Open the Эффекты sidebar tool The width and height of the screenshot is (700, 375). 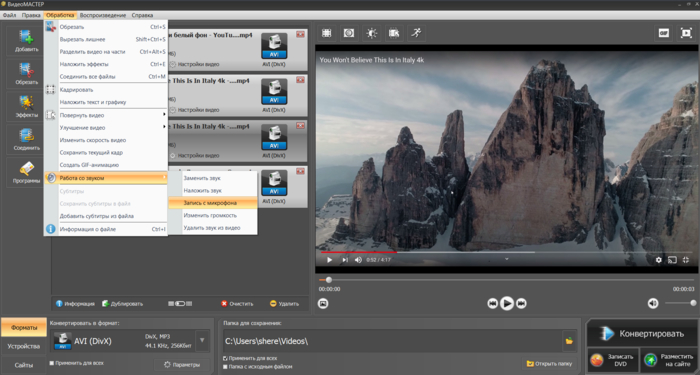pyautogui.click(x=26, y=106)
